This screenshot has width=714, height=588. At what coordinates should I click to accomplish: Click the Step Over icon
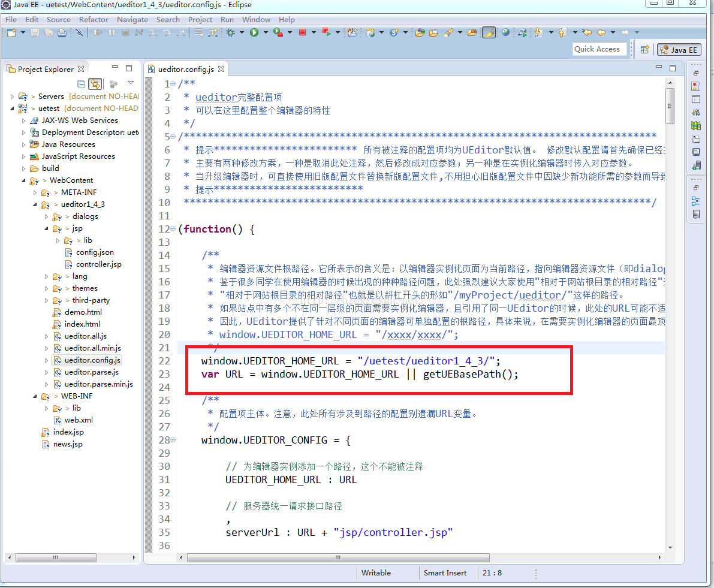[x=167, y=32]
